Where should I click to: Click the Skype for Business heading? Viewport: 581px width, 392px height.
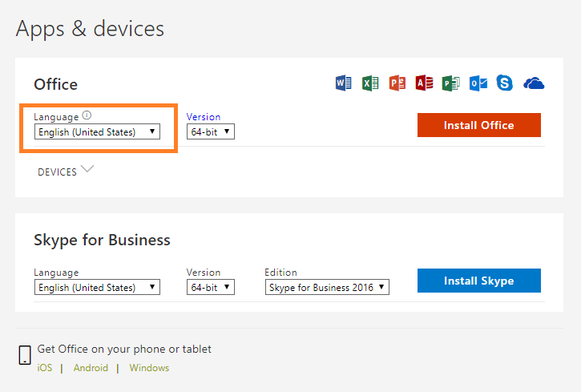click(x=102, y=240)
